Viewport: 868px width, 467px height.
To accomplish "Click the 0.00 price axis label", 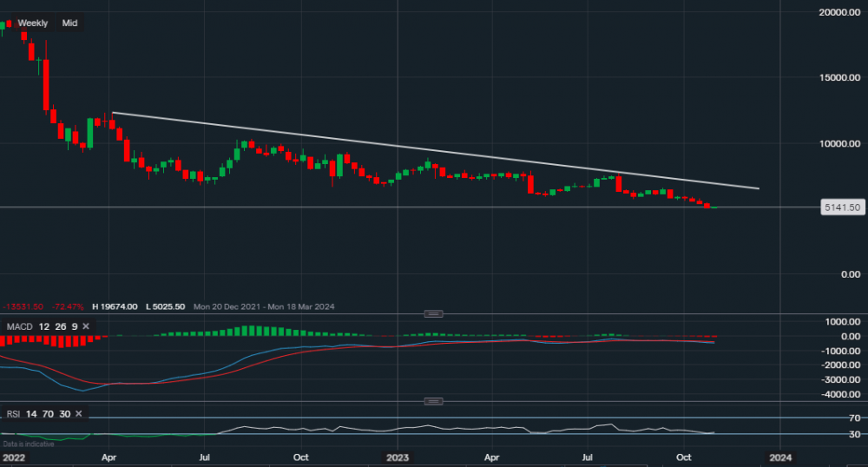I will coord(846,274).
